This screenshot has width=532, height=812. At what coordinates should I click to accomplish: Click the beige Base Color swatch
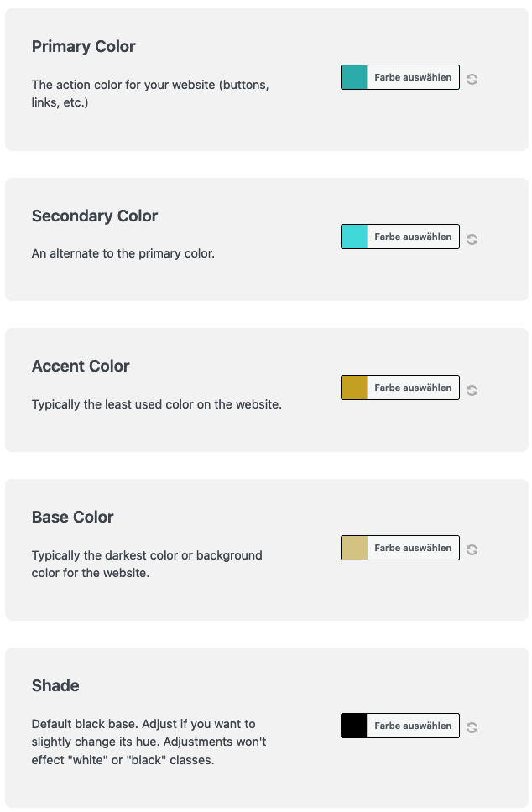tap(354, 548)
